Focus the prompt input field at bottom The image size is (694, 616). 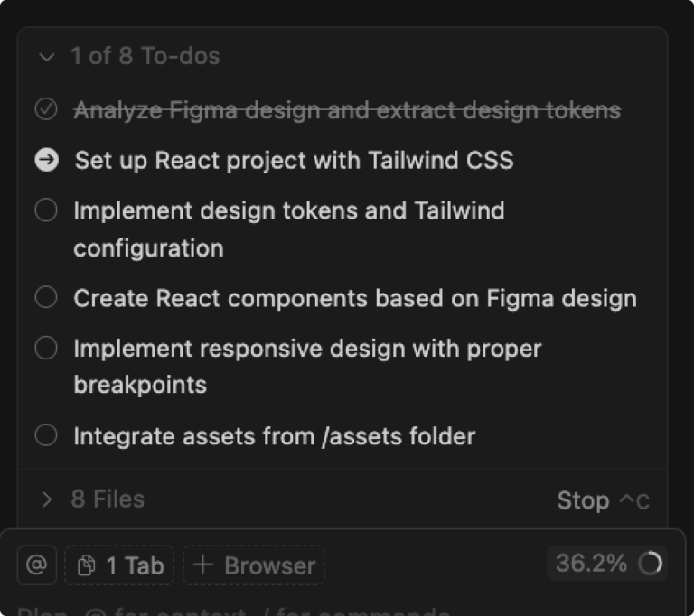271,607
